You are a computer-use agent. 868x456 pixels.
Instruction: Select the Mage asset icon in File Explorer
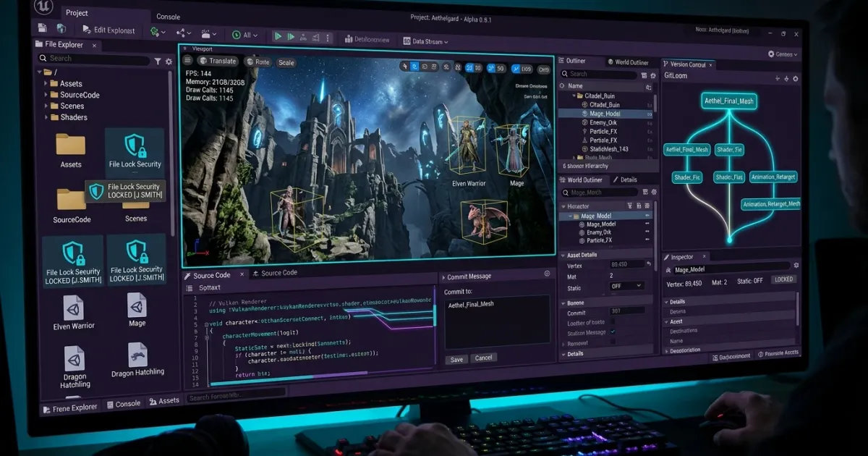tap(137, 305)
